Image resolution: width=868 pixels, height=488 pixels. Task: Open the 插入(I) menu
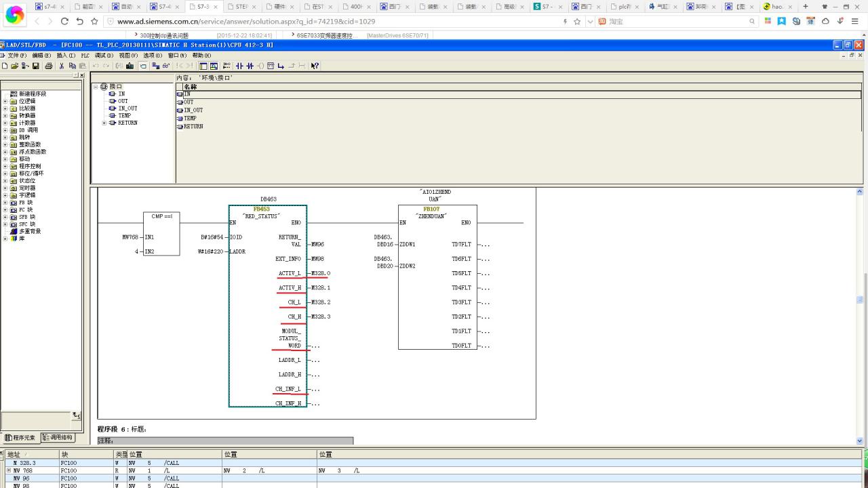point(66,56)
